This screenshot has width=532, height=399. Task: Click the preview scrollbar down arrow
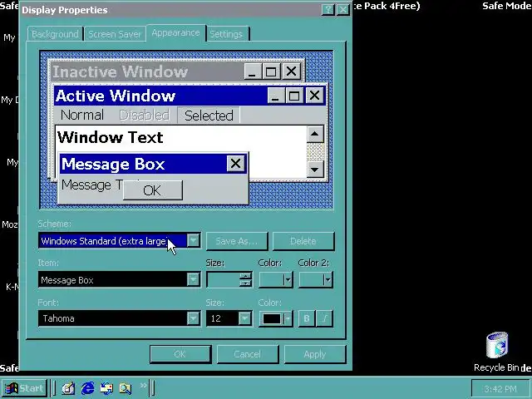pyautogui.click(x=315, y=169)
